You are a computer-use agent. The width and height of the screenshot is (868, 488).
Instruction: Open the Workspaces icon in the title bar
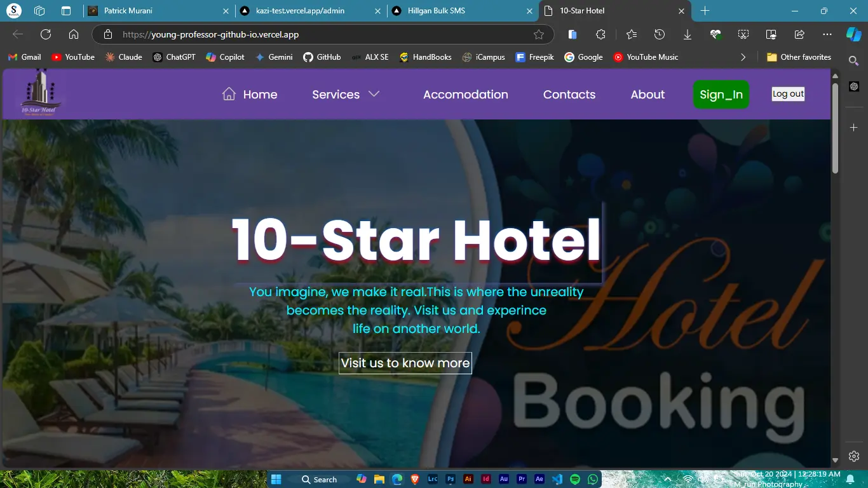click(39, 11)
